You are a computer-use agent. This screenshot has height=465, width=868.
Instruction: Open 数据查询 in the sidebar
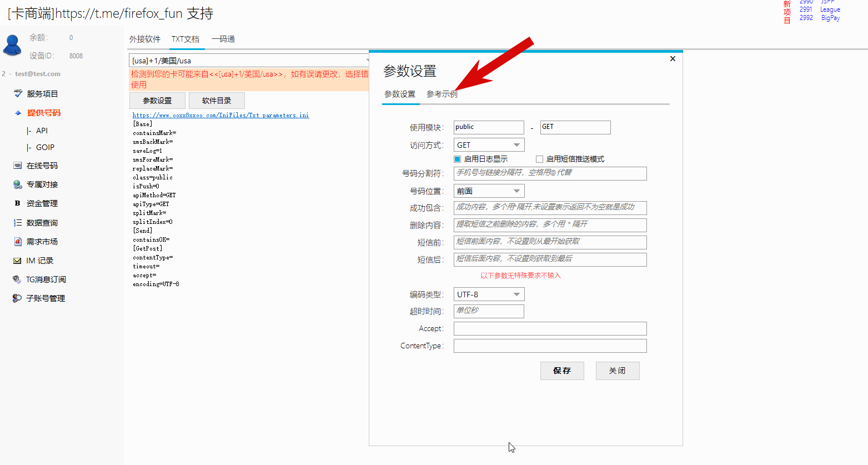[42, 223]
